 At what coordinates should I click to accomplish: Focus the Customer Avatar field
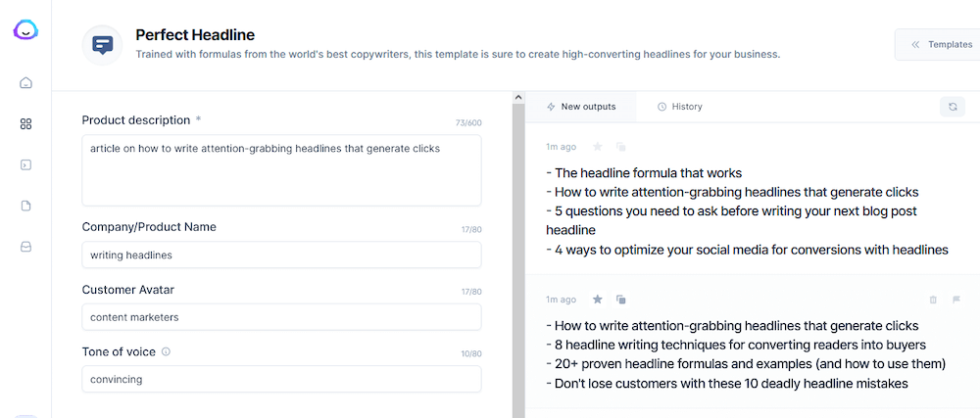click(281, 317)
